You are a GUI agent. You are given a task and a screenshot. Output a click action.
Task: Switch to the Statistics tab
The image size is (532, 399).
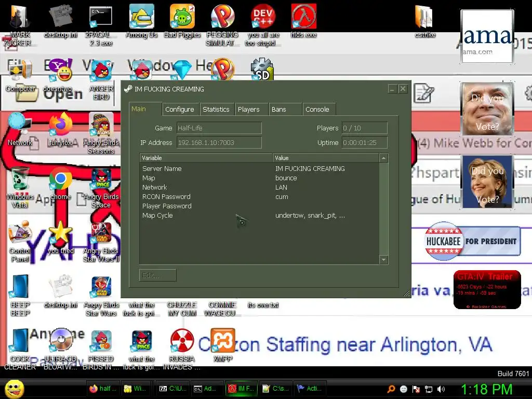pos(216,109)
